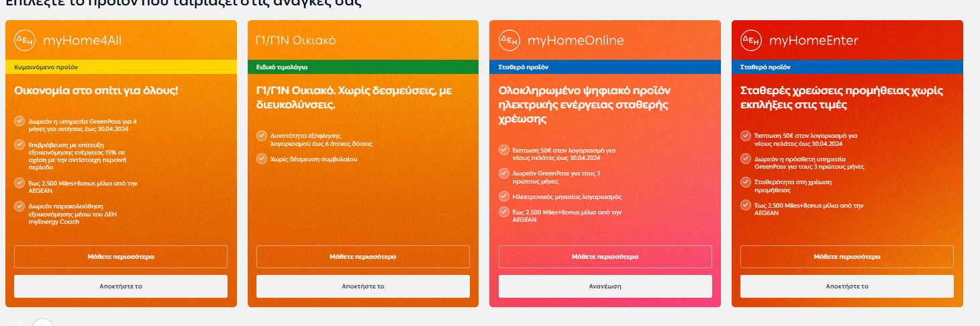Click checkmark beside 'Έκπτωση 50€' bullet in myHomeOnline
This screenshot has width=980, height=326.
[503, 150]
